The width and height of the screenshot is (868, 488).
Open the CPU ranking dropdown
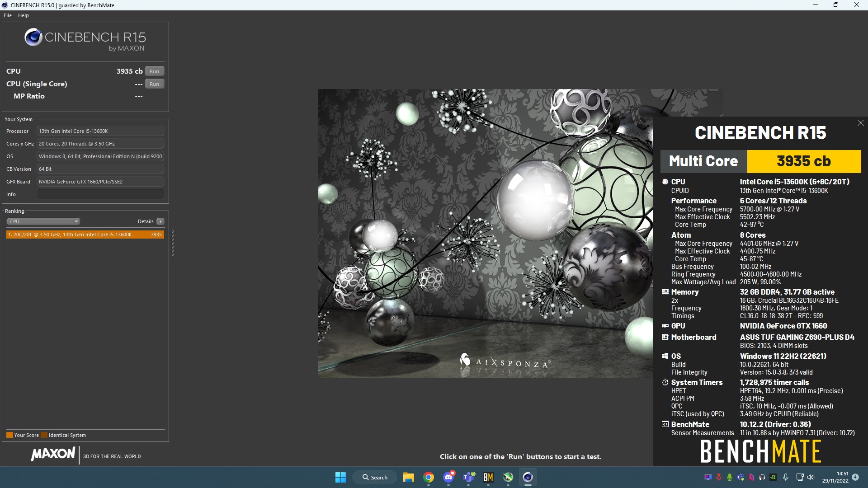[x=43, y=221]
